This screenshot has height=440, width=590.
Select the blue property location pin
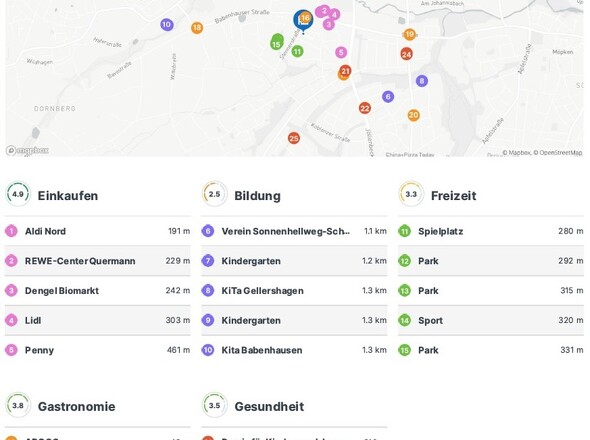(x=303, y=21)
